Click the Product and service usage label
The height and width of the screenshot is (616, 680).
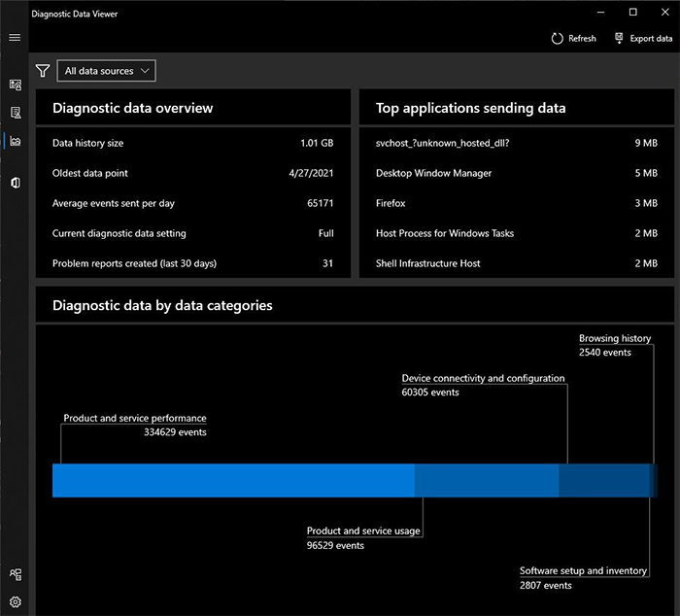(x=363, y=530)
